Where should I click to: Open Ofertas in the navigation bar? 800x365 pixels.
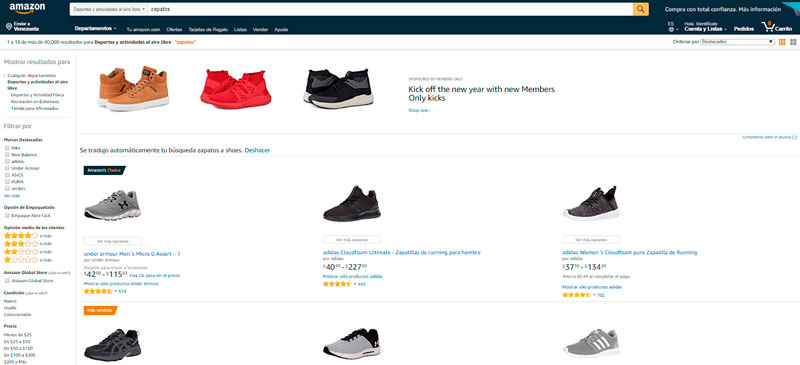[x=174, y=30]
